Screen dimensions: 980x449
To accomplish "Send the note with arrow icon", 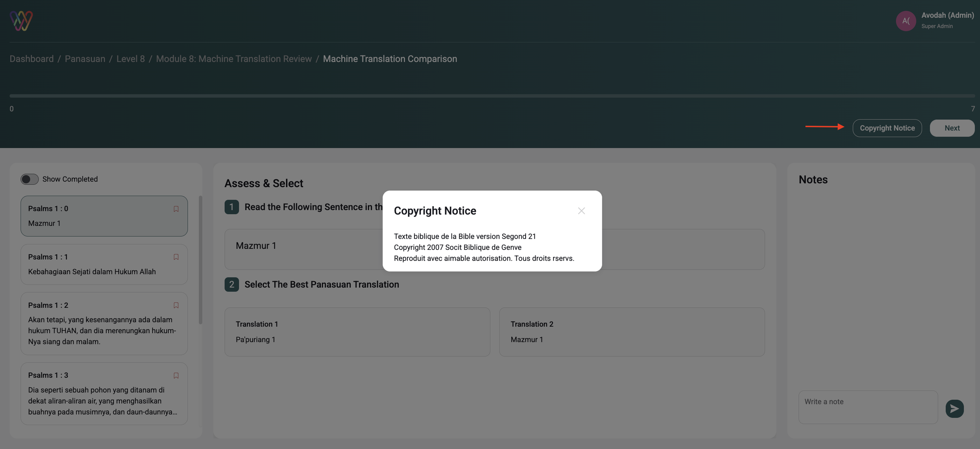I will (954, 409).
